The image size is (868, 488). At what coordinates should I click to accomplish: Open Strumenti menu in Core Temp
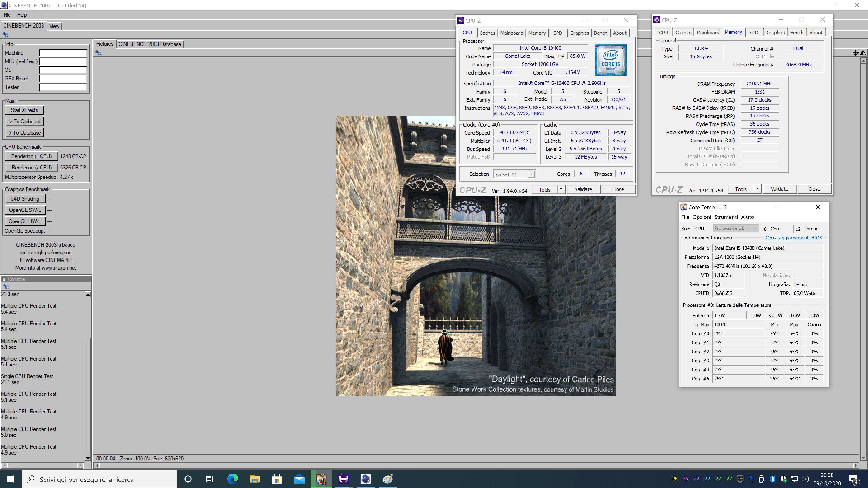click(x=726, y=217)
